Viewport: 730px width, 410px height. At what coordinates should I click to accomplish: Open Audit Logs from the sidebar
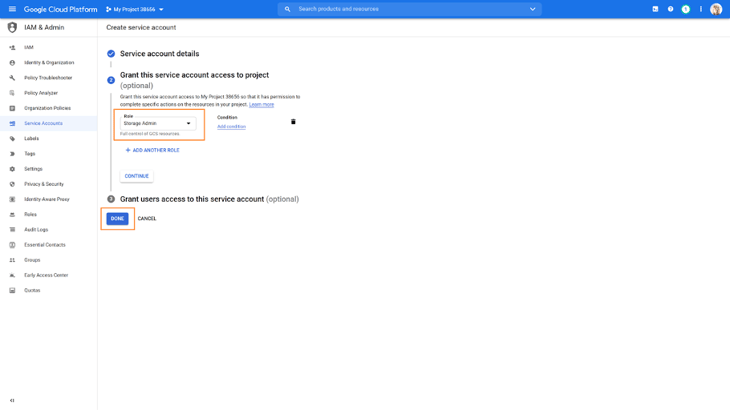pyautogui.click(x=36, y=229)
